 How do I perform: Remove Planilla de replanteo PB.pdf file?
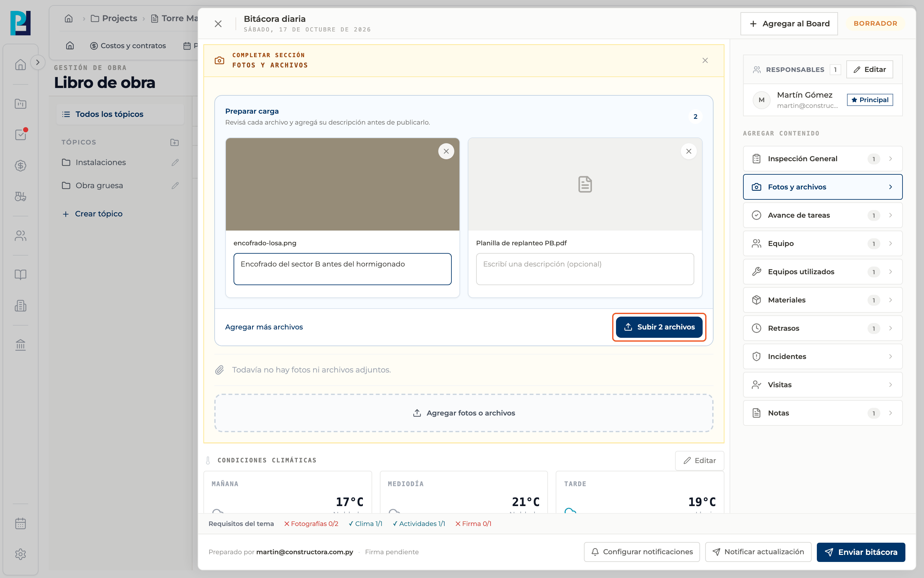pos(689,151)
